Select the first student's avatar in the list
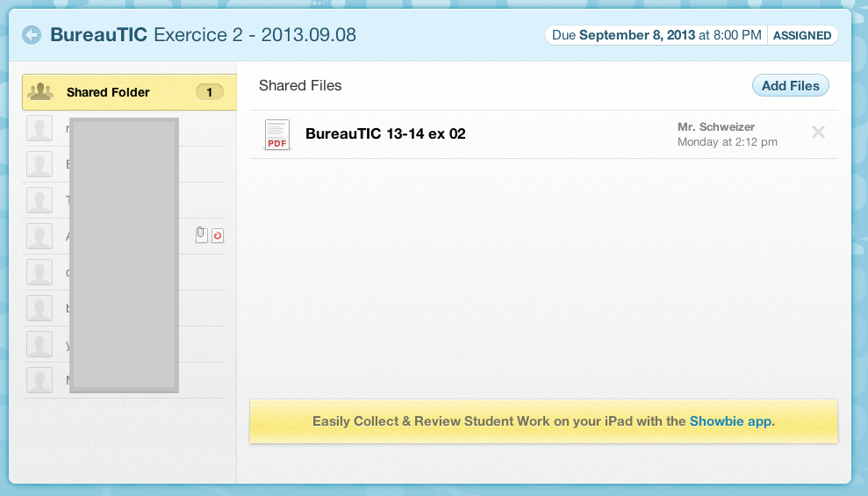Screen dimensions: 868x496 39,128
